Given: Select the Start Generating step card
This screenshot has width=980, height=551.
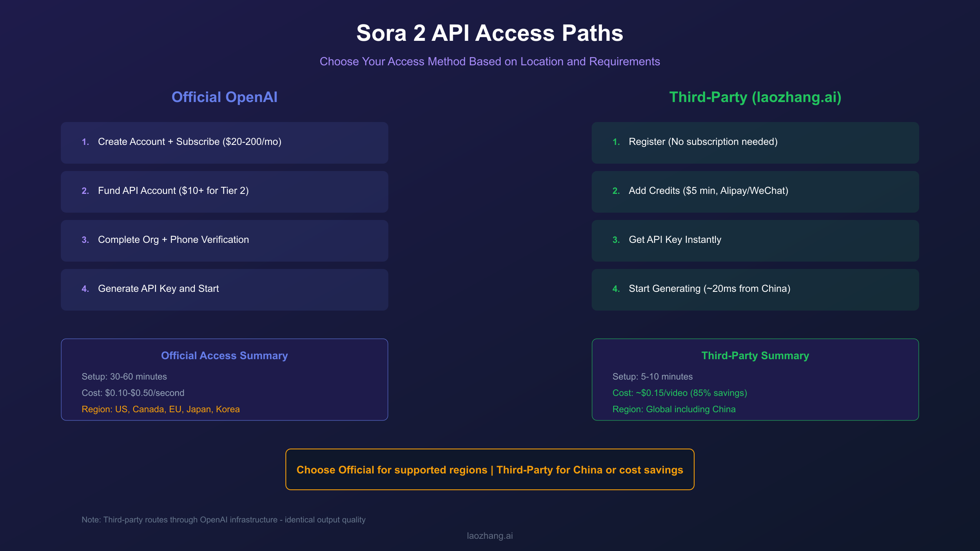Looking at the screenshot, I should (x=755, y=289).
